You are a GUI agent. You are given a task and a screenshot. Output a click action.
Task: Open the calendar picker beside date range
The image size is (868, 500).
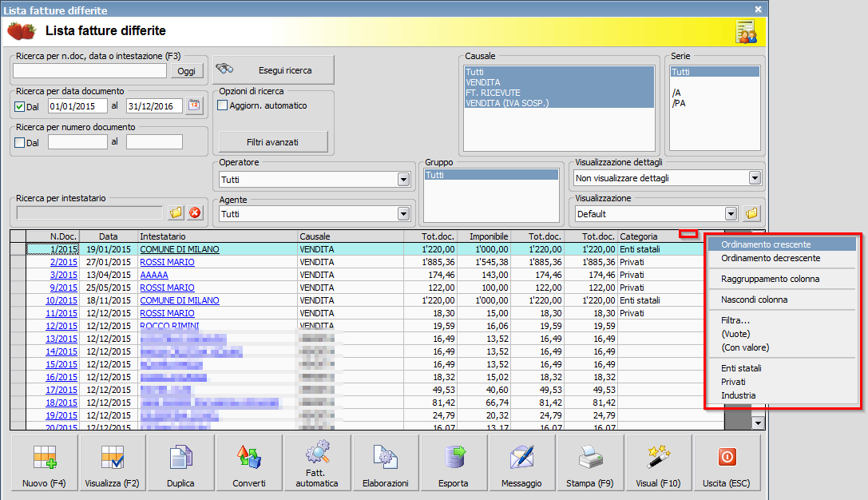(195, 105)
